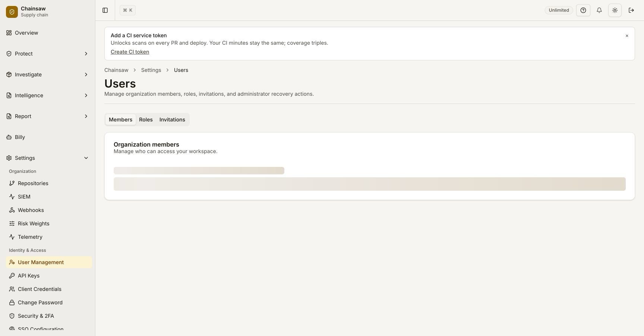This screenshot has width=644, height=336.
Task: Click the Unlimited plan badge
Action: coord(559,10)
